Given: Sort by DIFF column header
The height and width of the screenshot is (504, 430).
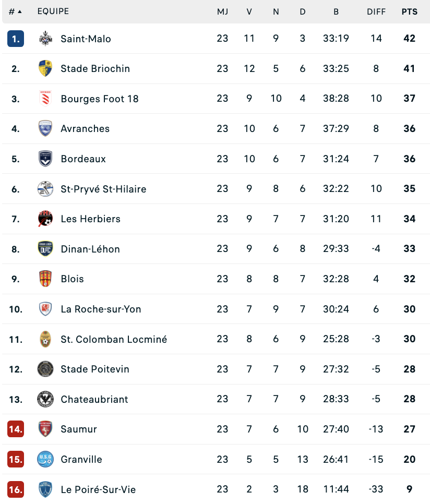Looking at the screenshot, I should click(376, 11).
